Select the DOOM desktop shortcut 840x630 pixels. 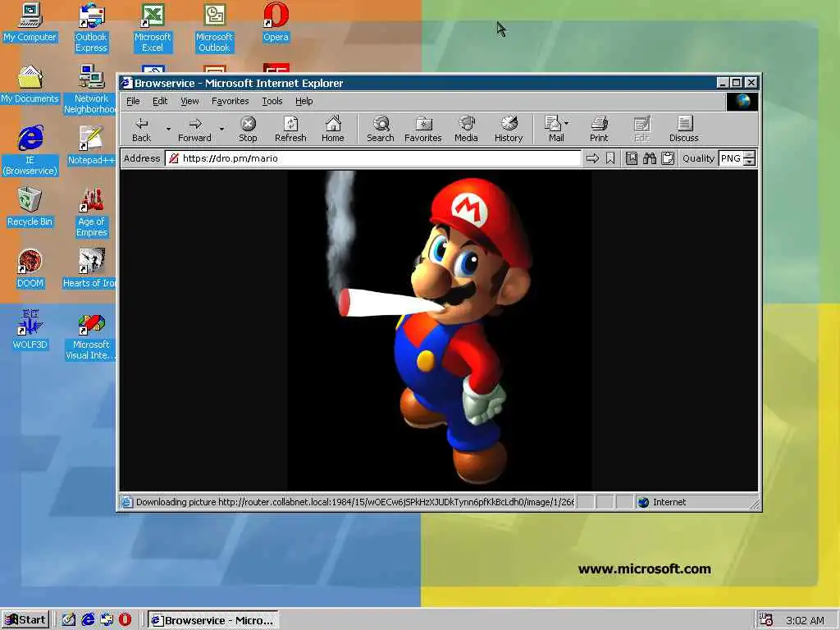coord(30,269)
